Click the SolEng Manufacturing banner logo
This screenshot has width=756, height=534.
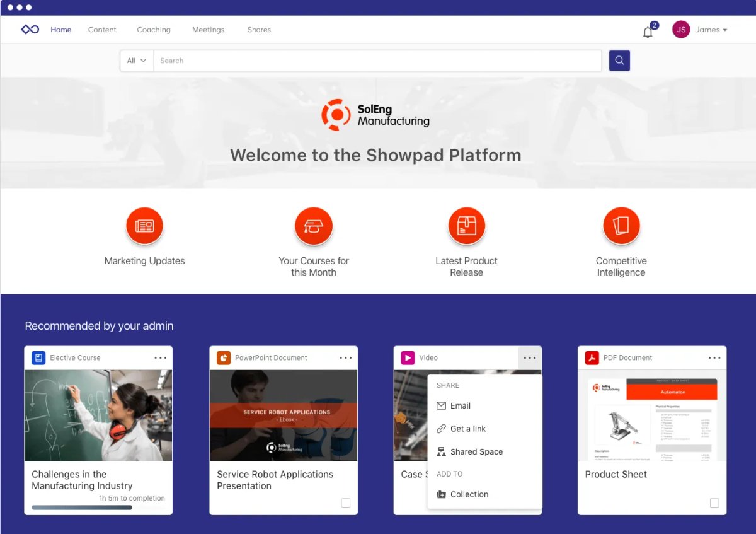click(x=375, y=115)
